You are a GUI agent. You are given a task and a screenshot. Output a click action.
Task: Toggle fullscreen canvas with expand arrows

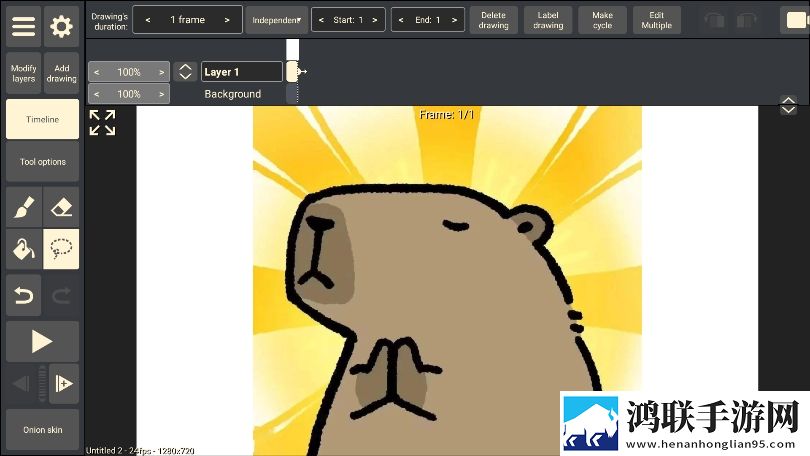click(x=102, y=122)
